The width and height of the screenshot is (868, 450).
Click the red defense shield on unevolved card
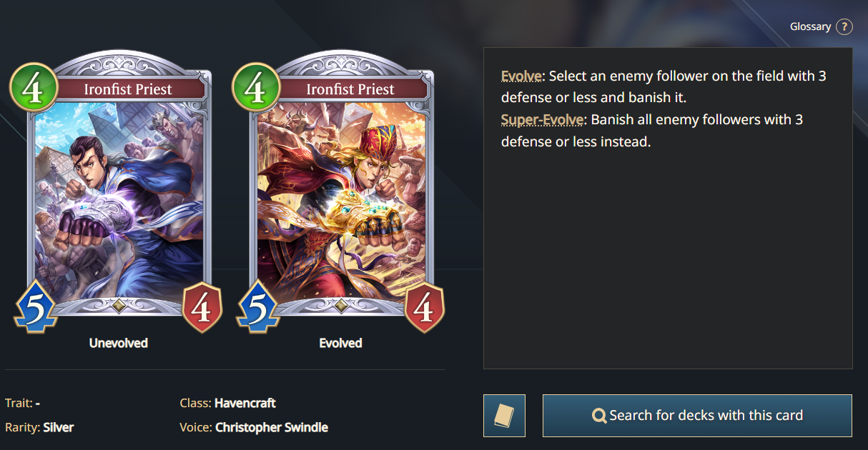tap(202, 308)
